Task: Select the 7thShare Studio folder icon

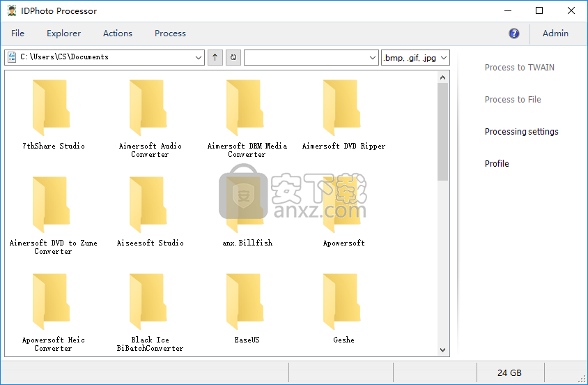Action: (x=51, y=107)
